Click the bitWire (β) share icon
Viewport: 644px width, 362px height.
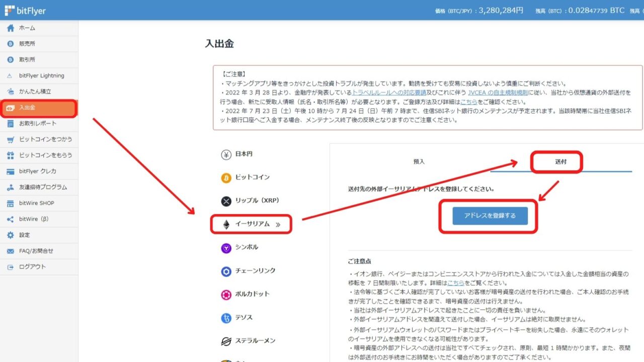[x=10, y=219]
